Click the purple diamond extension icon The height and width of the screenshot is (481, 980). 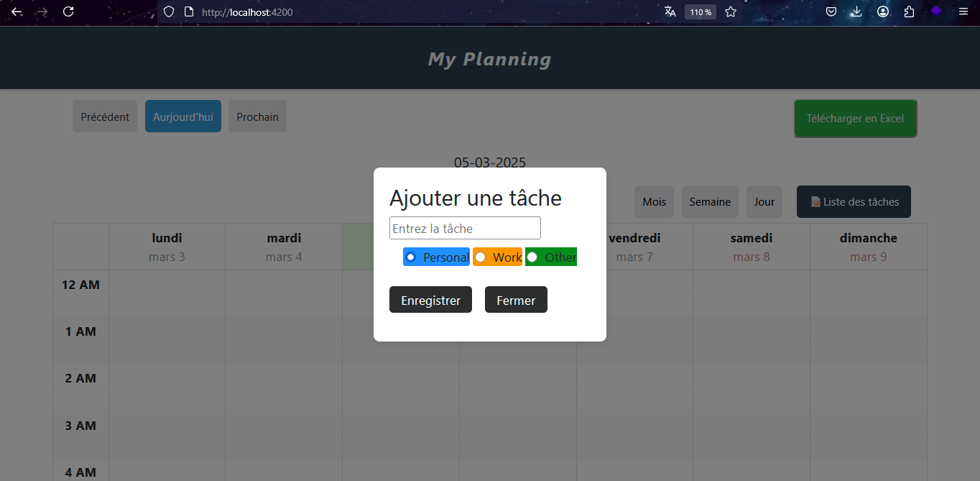click(x=936, y=12)
